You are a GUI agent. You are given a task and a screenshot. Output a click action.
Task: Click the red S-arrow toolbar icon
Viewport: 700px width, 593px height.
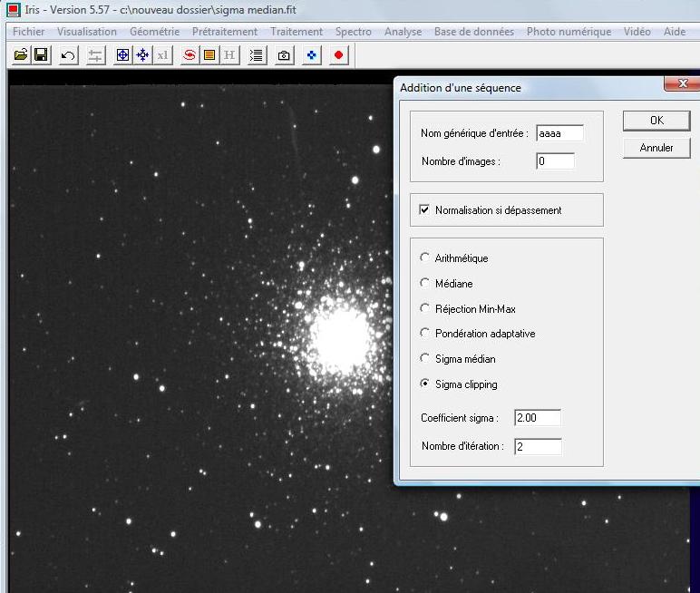190,55
